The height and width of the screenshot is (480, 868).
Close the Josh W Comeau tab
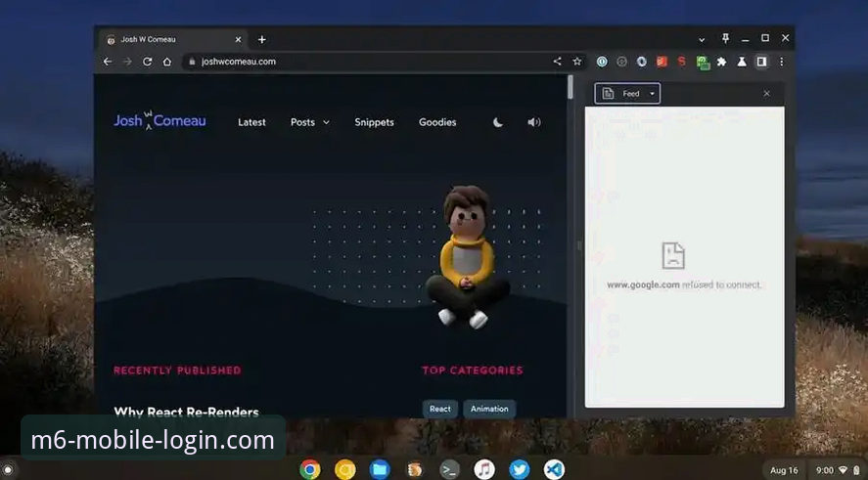click(x=238, y=40)
